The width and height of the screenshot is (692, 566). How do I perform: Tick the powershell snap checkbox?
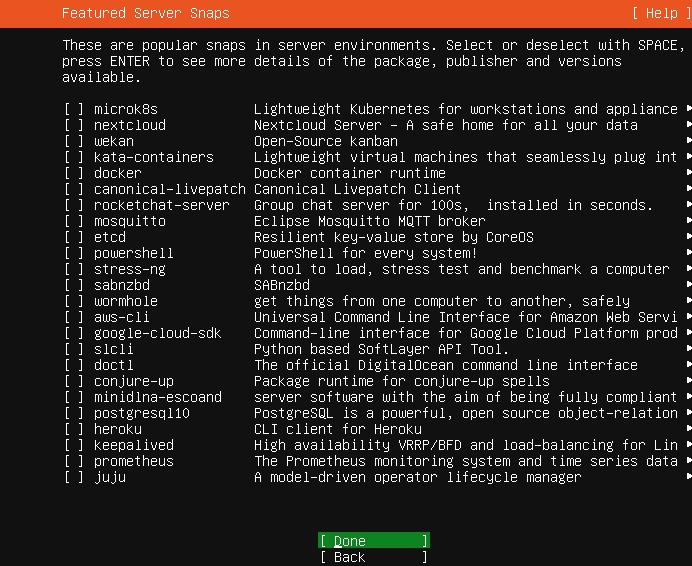point(74,253)
